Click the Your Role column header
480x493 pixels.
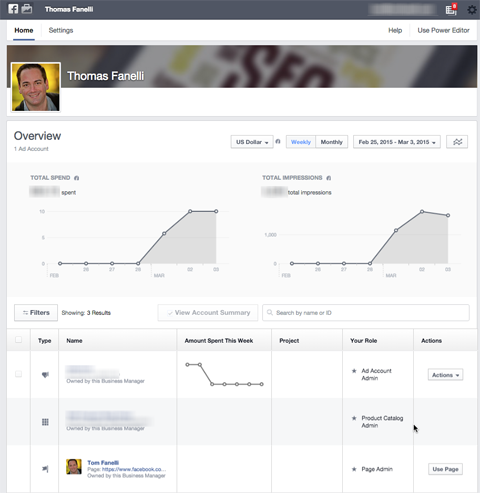click(x=364, y=341)
